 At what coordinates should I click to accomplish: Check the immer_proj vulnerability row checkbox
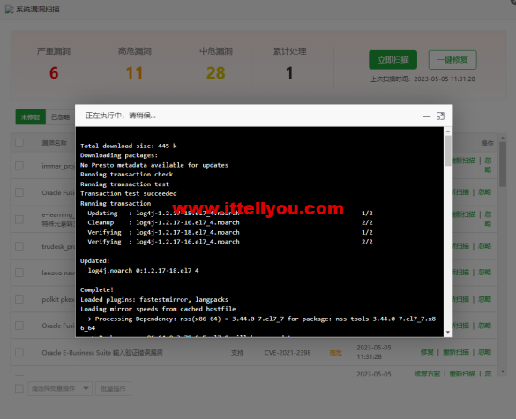(x=19, y=166)
